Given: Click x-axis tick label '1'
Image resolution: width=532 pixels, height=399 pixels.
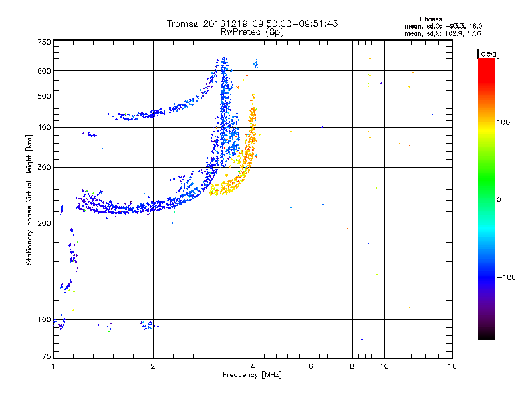Looking at the screenshot, I should tap(53, 366).
